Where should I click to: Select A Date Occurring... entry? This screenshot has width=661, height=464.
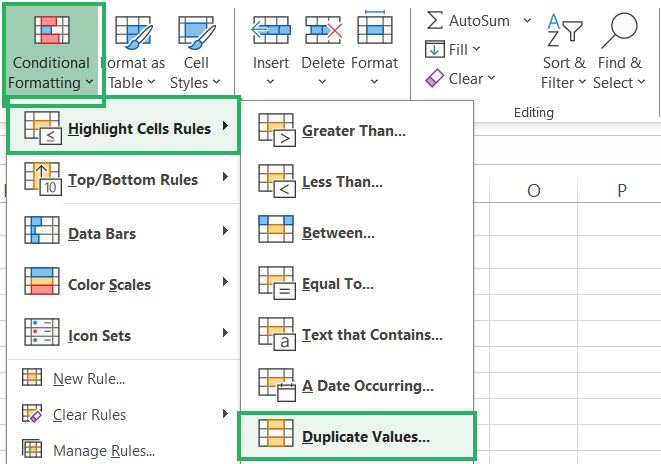pos(357,386)
